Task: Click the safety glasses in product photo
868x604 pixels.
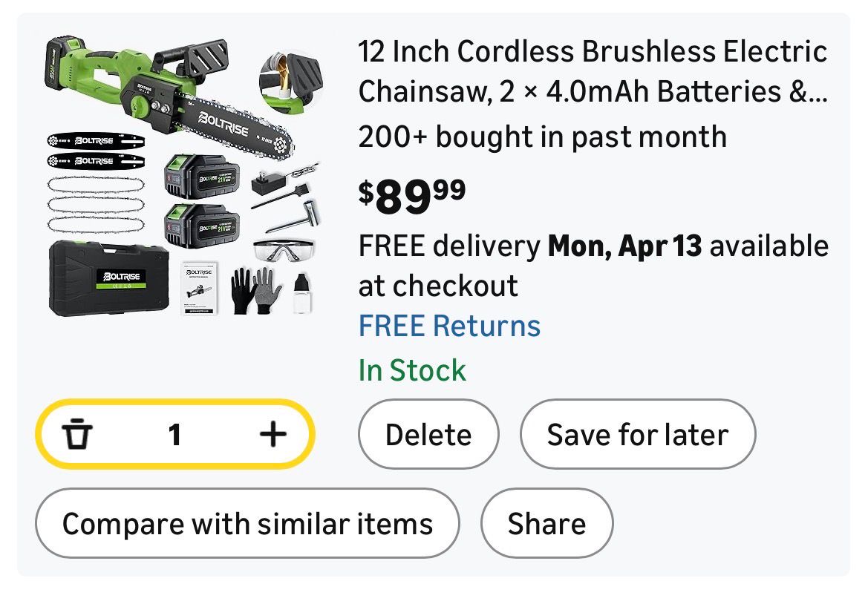Action: (284, 250)
